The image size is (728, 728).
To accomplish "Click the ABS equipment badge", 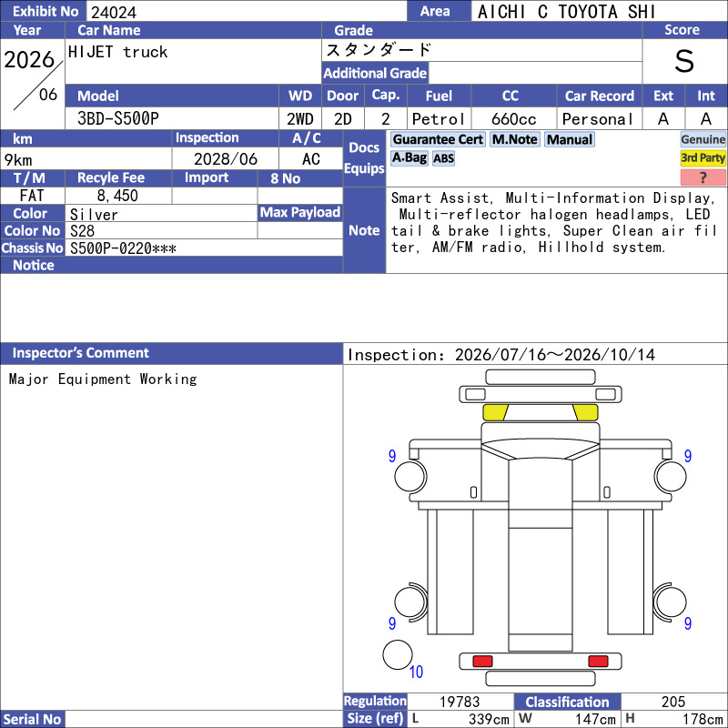I will coord(443,158).
